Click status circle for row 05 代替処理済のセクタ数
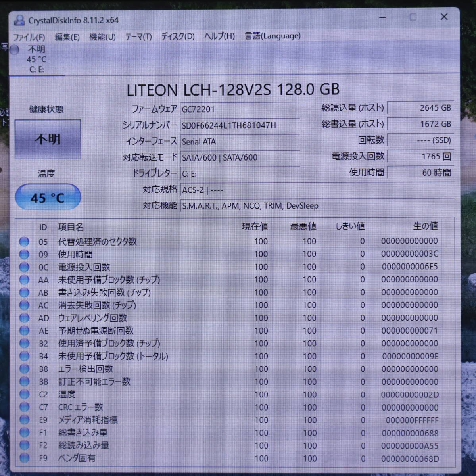The height and width of the screenshot is (476, 476). (24, 241)
